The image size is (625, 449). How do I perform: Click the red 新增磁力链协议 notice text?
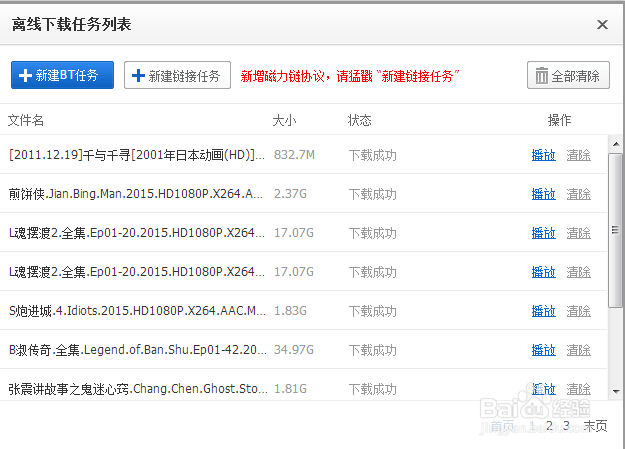pos(350,76)
